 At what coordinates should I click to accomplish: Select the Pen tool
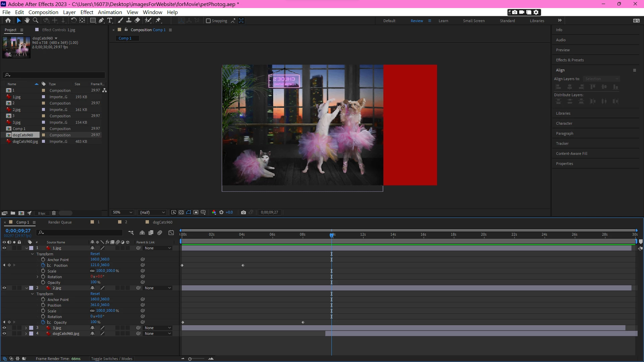pos(101,20)
